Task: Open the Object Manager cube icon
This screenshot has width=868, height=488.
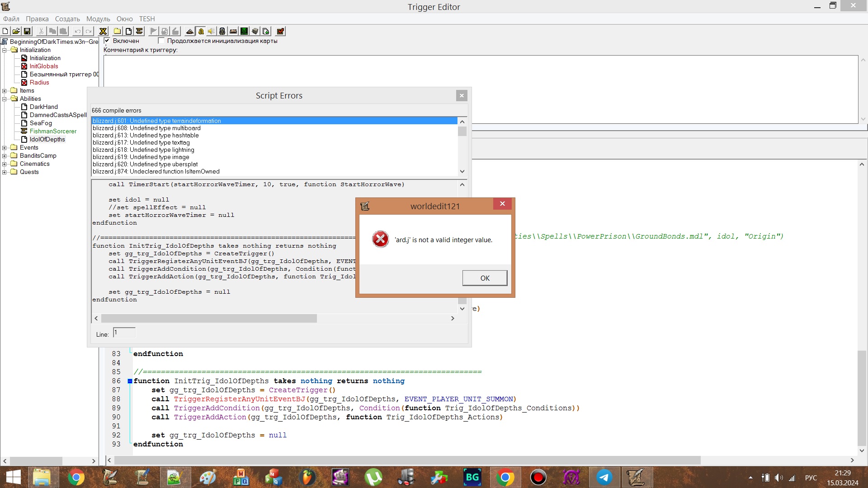Action: [x=255, y=31]
